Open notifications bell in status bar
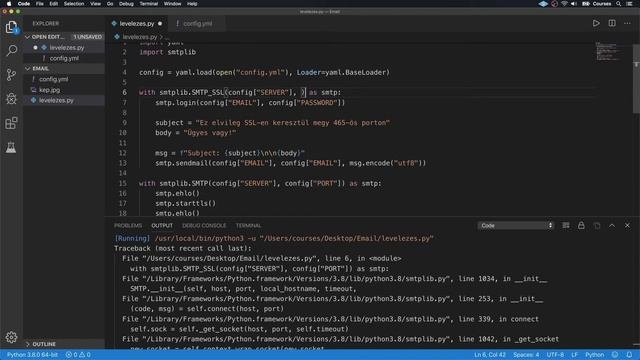640x360 pixels. pos(629,355)
